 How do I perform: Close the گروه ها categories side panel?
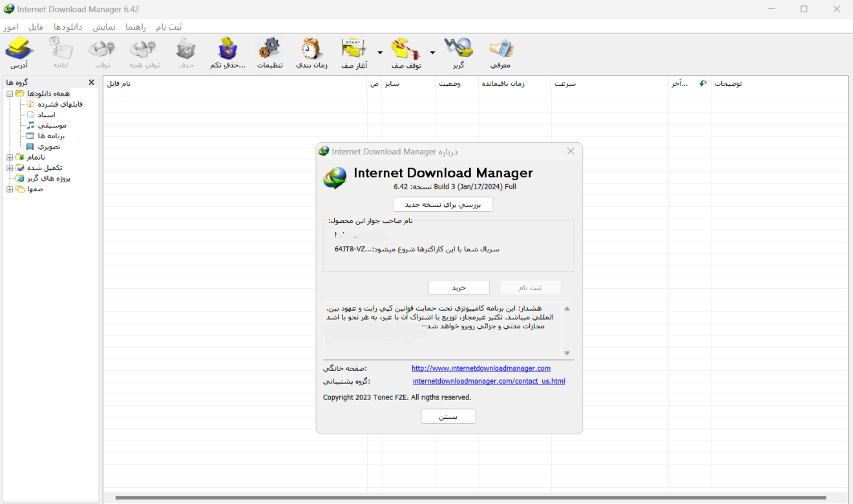point(91,82)
